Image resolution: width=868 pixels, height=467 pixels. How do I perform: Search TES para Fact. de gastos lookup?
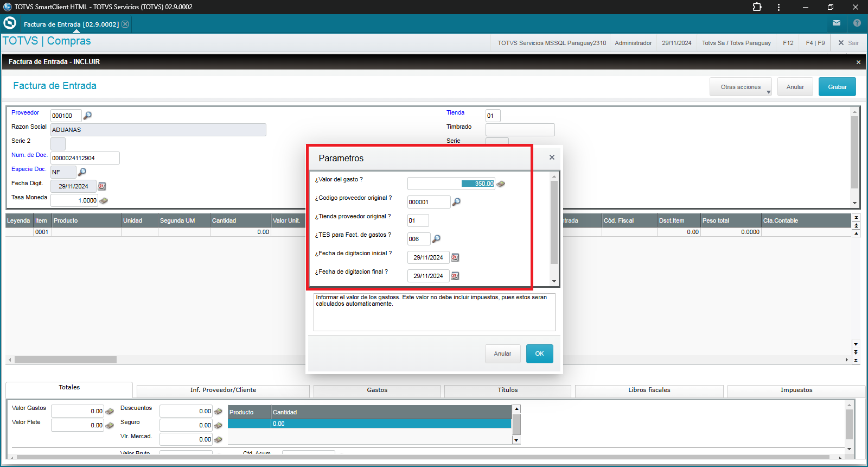[436, 239]
